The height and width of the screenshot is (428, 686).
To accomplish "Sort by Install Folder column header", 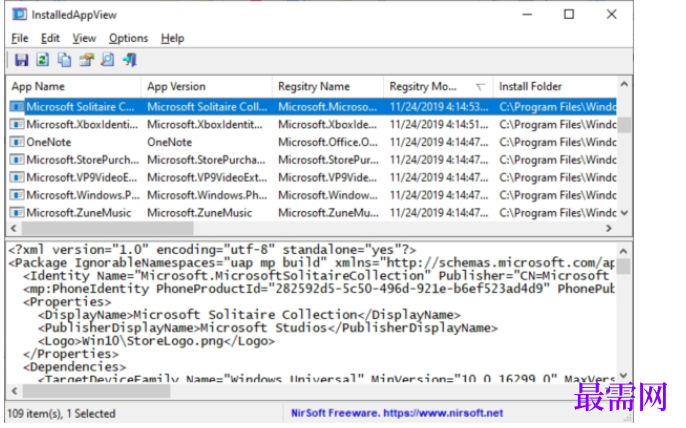I will [555, 87].
